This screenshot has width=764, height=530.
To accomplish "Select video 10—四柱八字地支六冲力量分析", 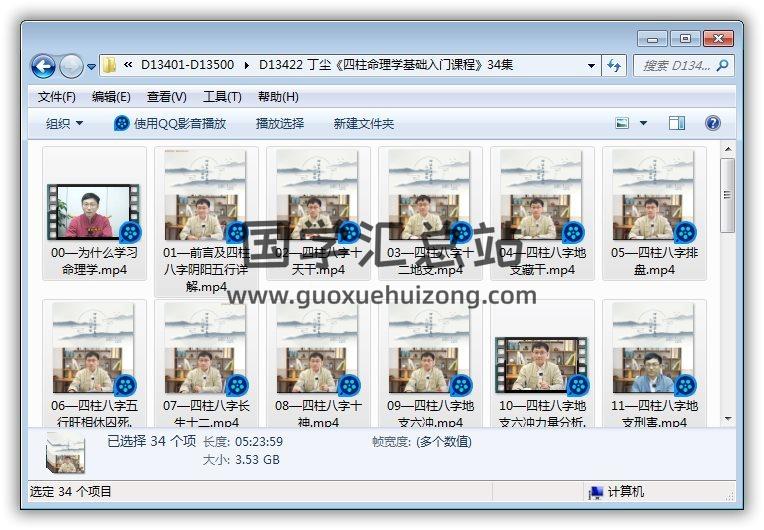I will click(542, 365).
